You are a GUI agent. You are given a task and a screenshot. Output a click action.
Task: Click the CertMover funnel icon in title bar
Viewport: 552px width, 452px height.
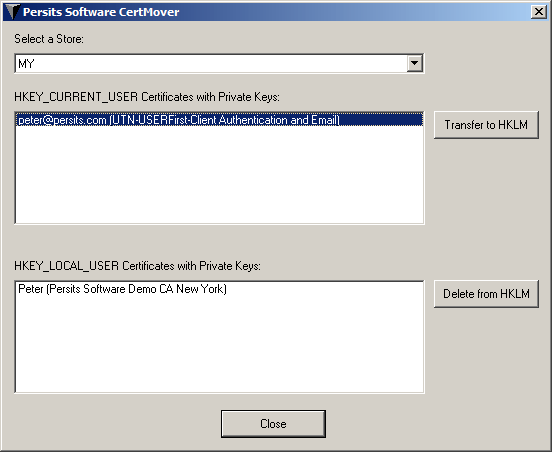13,12
